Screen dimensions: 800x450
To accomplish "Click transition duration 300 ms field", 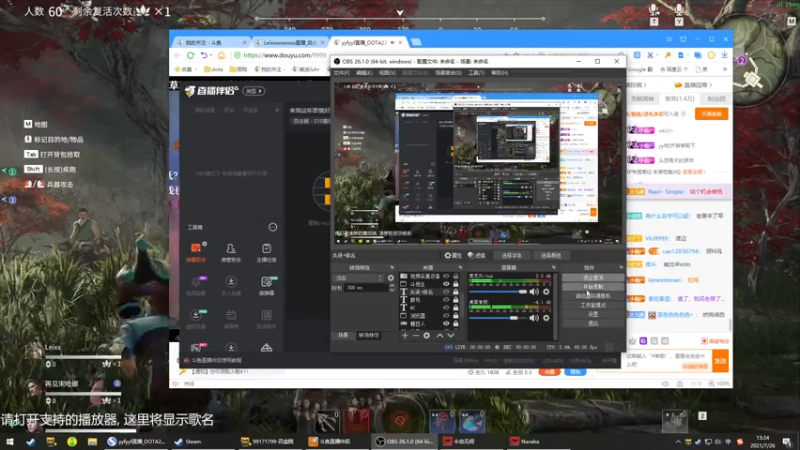I will click(x=365, y=288).
